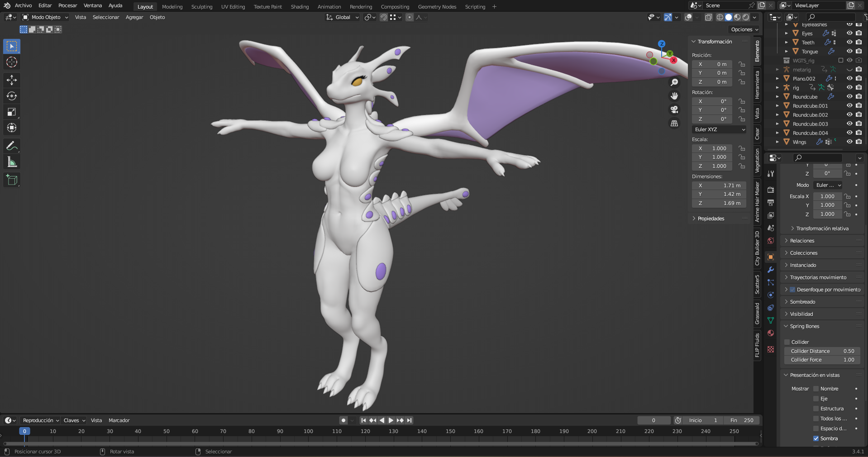The width and height of the screenshot is (868, 457).
Task: Select the Scale tool
Action: (12, 112)
